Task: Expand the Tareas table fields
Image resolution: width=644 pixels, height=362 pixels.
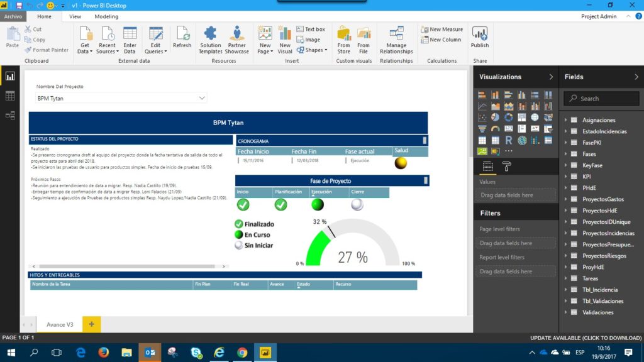Action: [565, 278]
